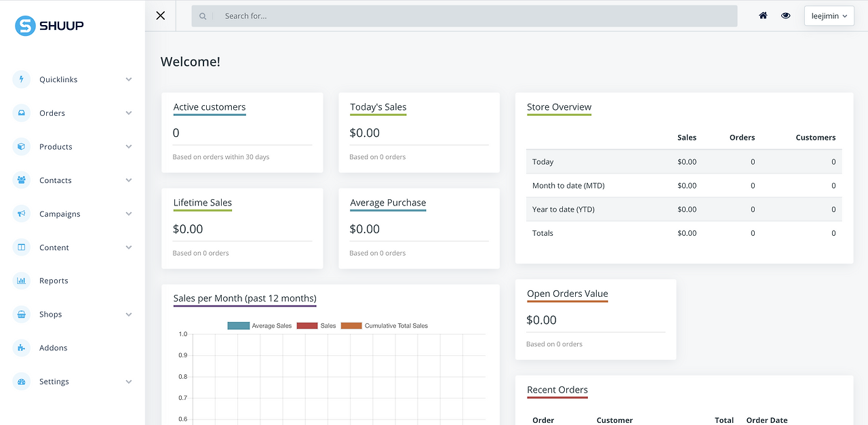Screen dimensions: 868x425
Task: Click the Reports bar chart icon
Action: (x=22, y=281)
